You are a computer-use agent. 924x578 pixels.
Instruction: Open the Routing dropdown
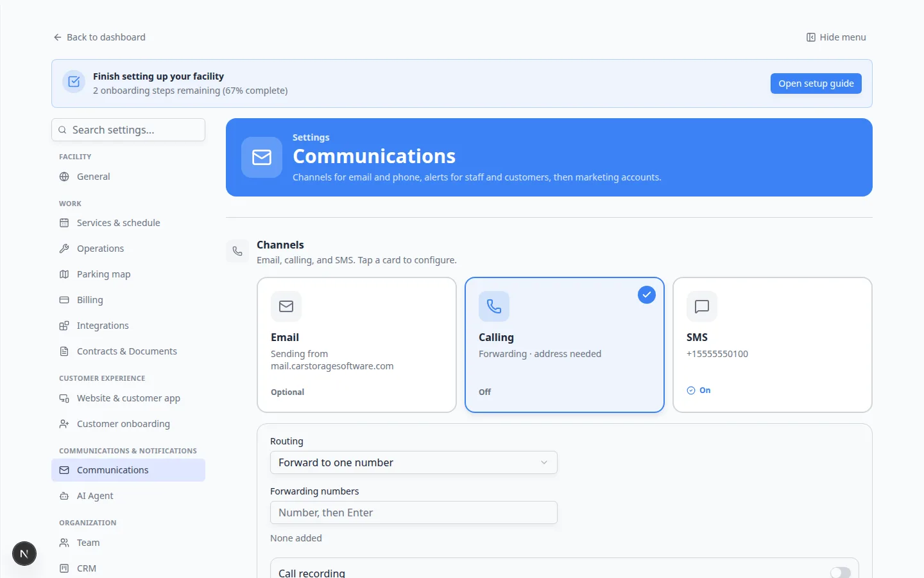click(414, 462)
